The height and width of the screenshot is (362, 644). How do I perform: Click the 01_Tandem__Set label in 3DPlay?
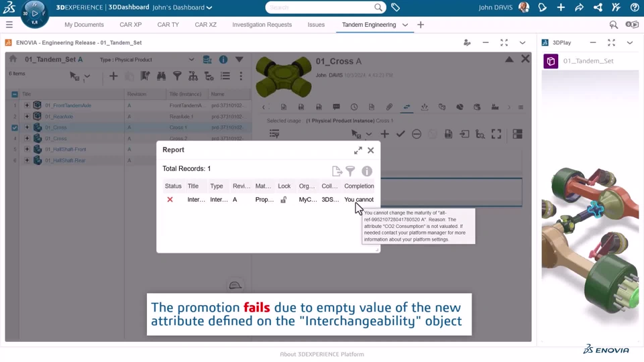[x=588, y=61]
